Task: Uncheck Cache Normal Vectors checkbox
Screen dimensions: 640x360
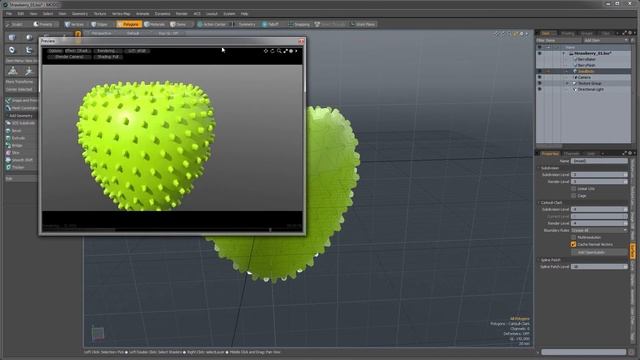Action: tap(573, 244)
